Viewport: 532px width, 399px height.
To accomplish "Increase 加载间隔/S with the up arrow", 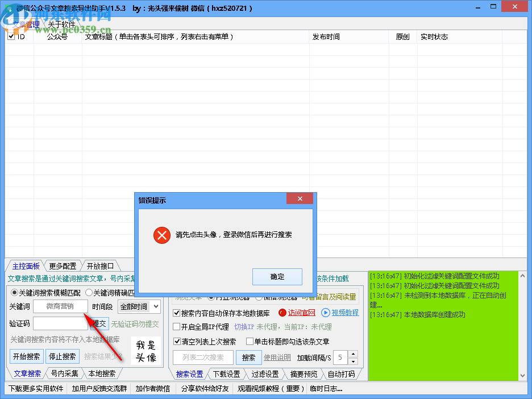I will pyautogui.click(x=353, y=354).
